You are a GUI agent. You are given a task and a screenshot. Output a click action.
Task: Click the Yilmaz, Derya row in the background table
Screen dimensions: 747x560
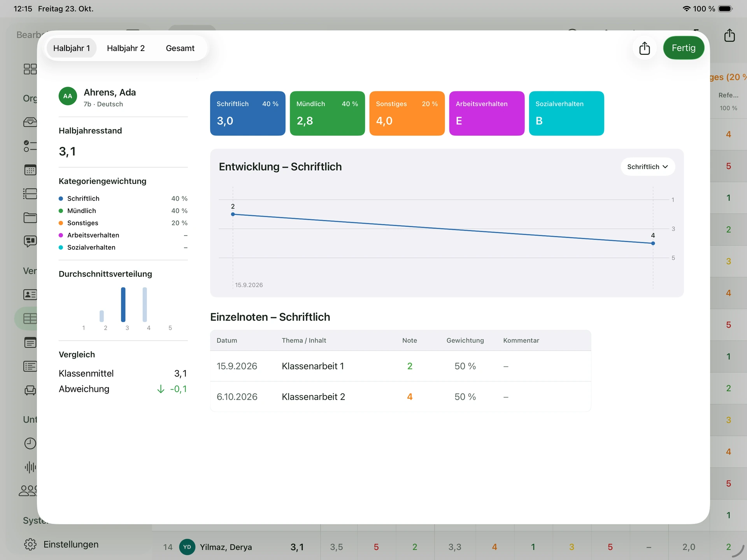[x=449, y=547]
